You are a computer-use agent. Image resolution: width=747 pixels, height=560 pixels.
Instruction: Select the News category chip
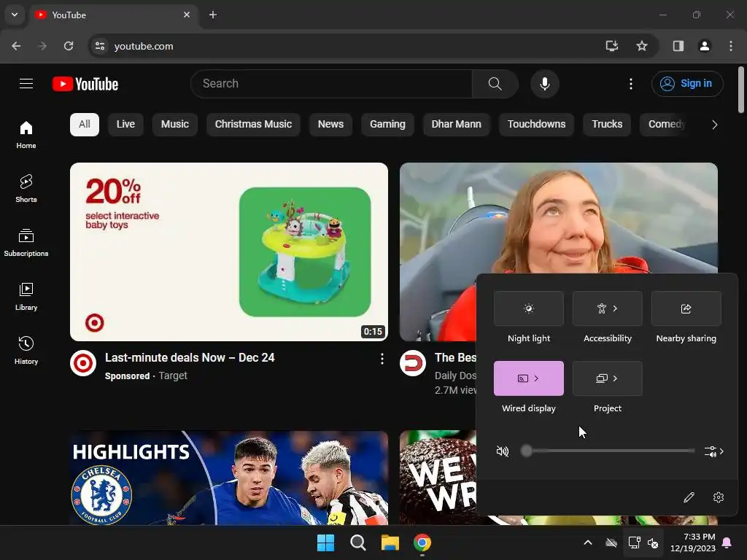(330, 124)
